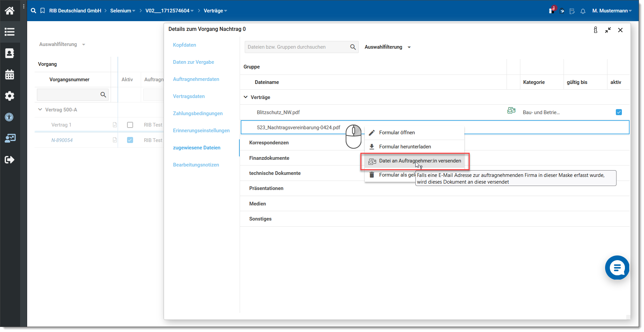Select file 523_Nachtragsvereinbarung-0424.pdf

coord(298,128)
